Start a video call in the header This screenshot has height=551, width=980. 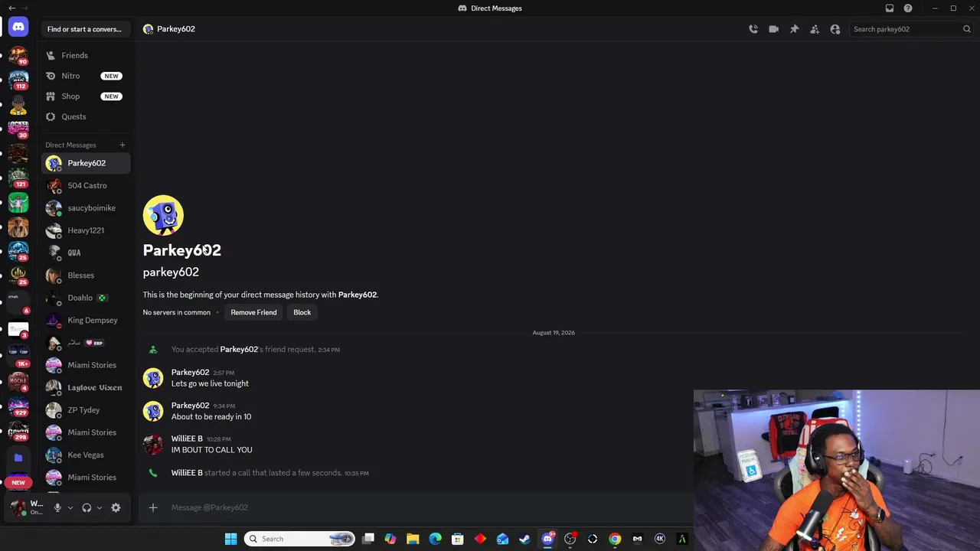(773, 29)
